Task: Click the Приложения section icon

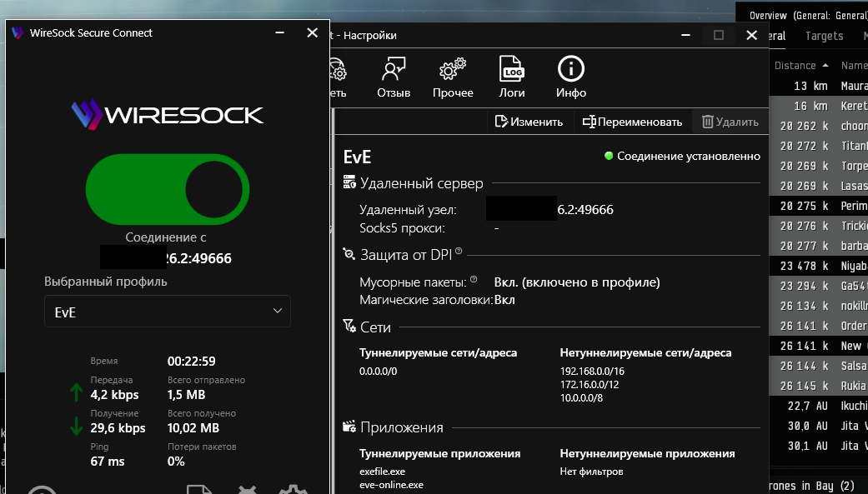Action: [x=349, y=427]
